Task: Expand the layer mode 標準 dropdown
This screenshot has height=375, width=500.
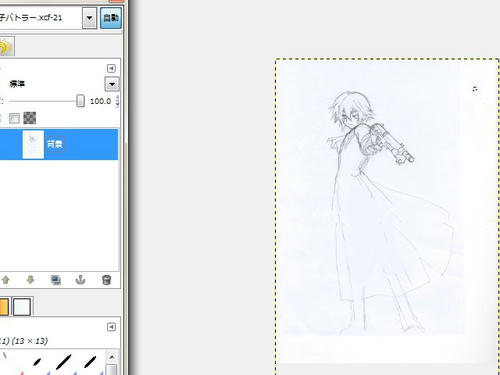Action: coord(112,84)
